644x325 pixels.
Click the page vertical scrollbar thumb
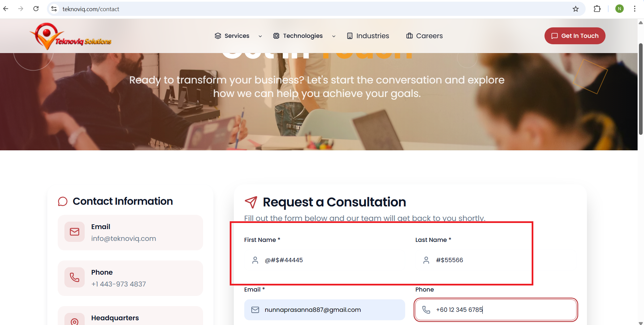[x=640, y=90]
